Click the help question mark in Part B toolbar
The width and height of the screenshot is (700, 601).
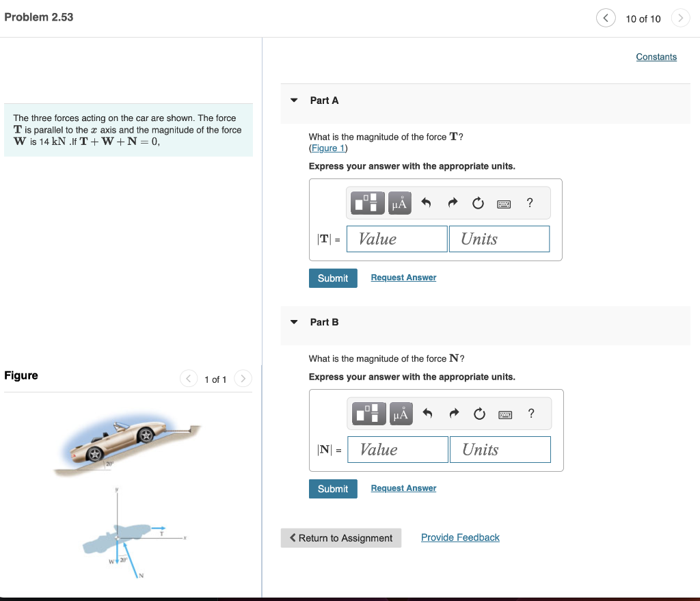tap(530, 414)
